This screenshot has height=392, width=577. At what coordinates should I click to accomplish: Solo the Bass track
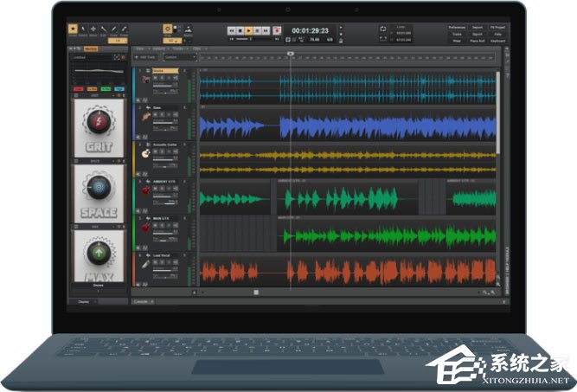162,114
